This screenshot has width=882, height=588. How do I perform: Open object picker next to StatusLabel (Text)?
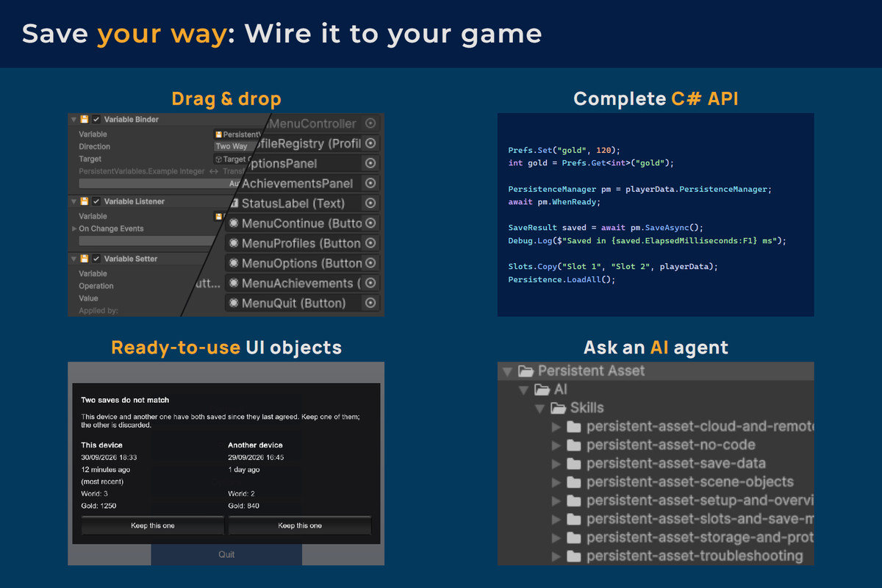370,203
